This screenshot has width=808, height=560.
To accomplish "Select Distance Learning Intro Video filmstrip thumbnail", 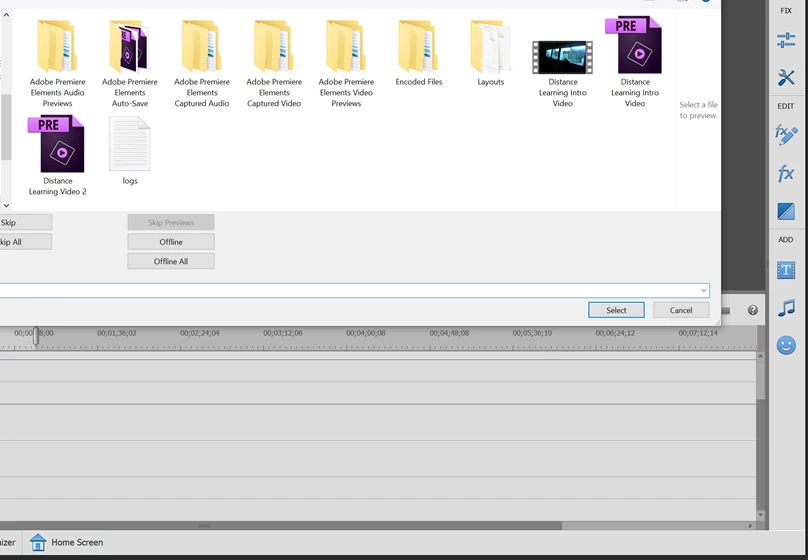I will coord(562,74).
